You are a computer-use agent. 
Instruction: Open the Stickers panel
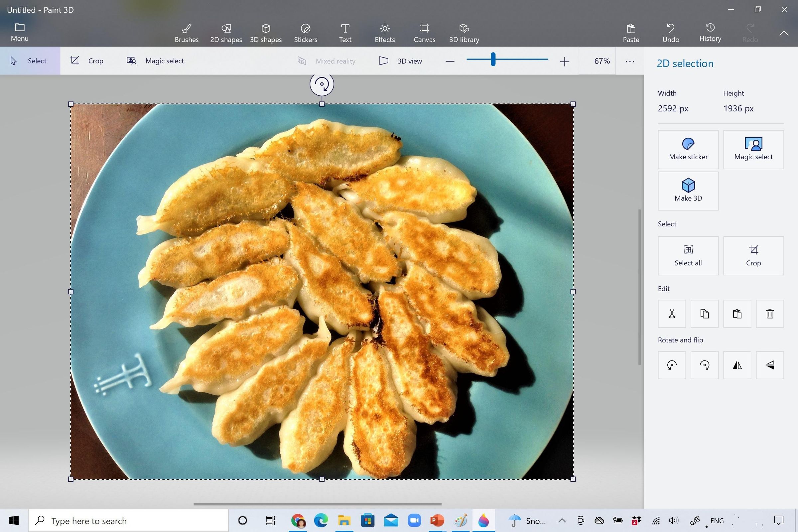[x=305, y=32]
